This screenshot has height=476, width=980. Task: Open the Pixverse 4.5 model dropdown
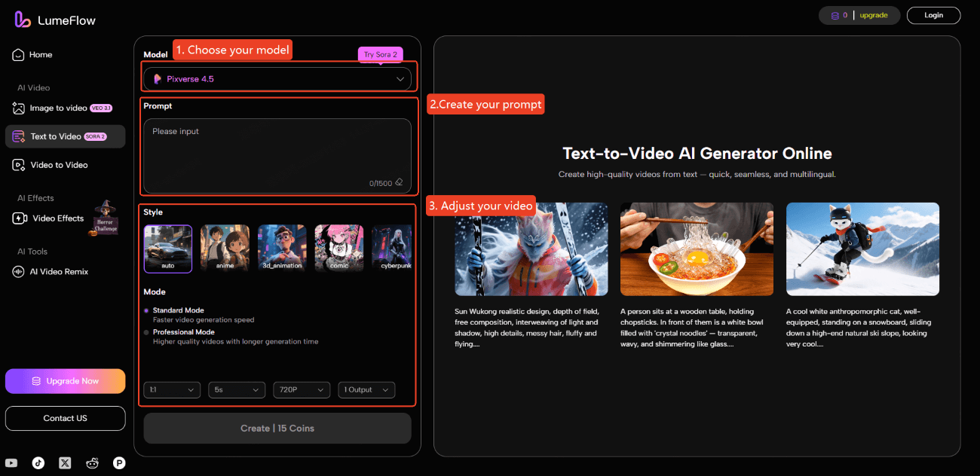(277, 78)
